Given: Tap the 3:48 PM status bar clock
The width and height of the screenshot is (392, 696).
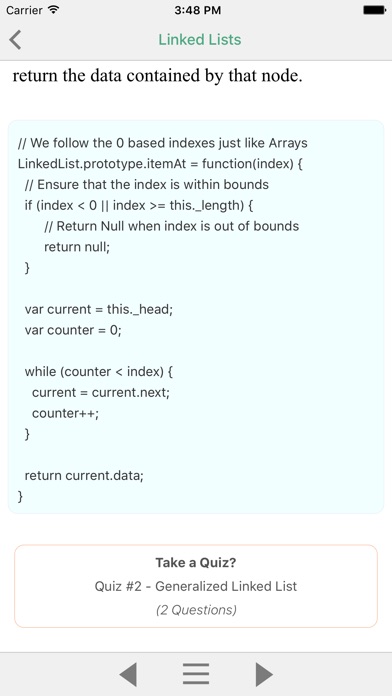Looking at the screenshot, I should click(198, 10).
